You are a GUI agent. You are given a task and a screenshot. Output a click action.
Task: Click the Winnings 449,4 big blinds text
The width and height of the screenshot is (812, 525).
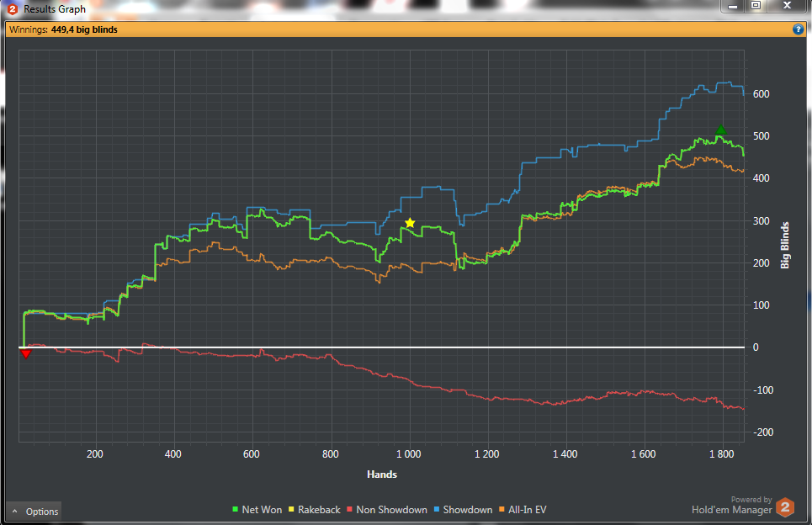[x=63, y=29]
